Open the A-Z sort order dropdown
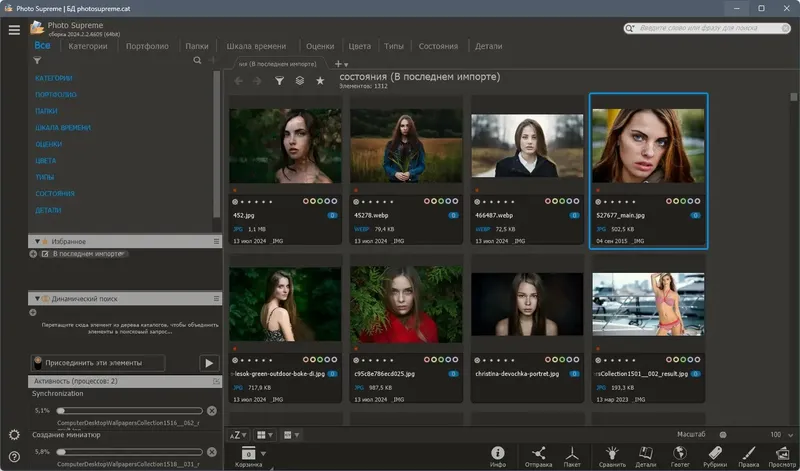 (x=238, y=435)
